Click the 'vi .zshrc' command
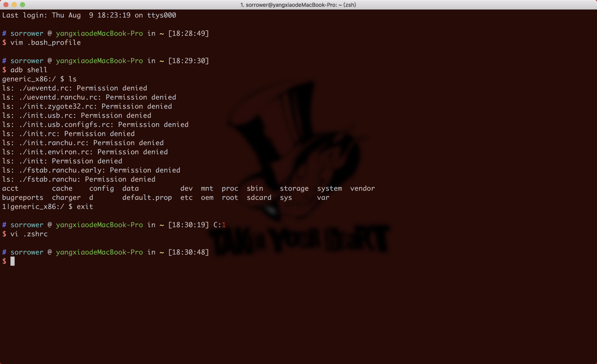The height and width of the screenshot is (364, 597). coord(29,234)
